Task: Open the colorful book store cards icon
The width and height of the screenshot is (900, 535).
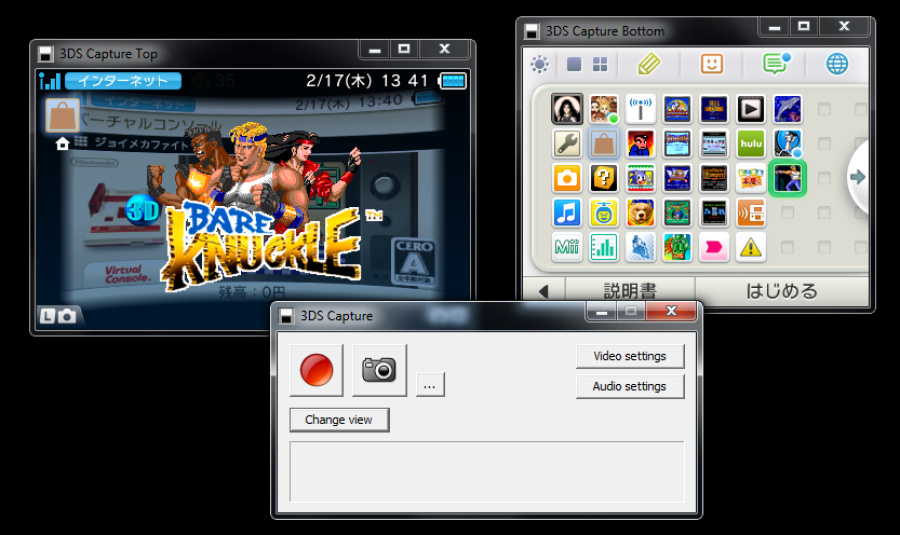Action: [x=751, y=178]
